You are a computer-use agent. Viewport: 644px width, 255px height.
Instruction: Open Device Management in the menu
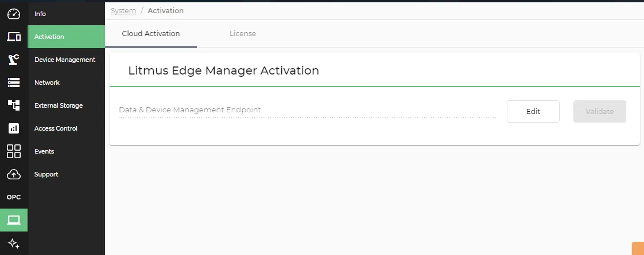tap(66, 60)
